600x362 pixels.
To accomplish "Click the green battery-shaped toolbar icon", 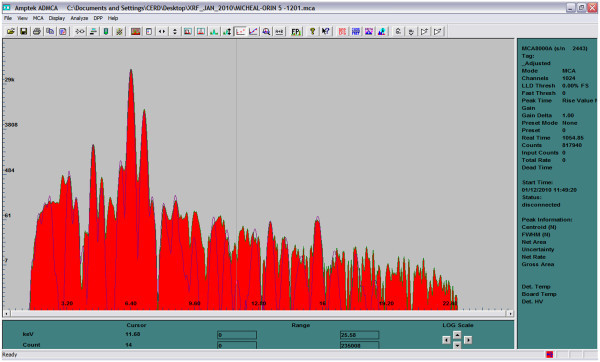I will click(106, 31).
